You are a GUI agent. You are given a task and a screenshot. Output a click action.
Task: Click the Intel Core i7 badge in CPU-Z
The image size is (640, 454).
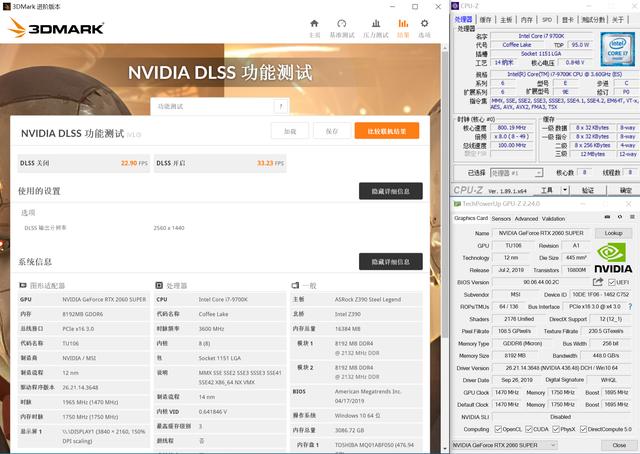617,49
